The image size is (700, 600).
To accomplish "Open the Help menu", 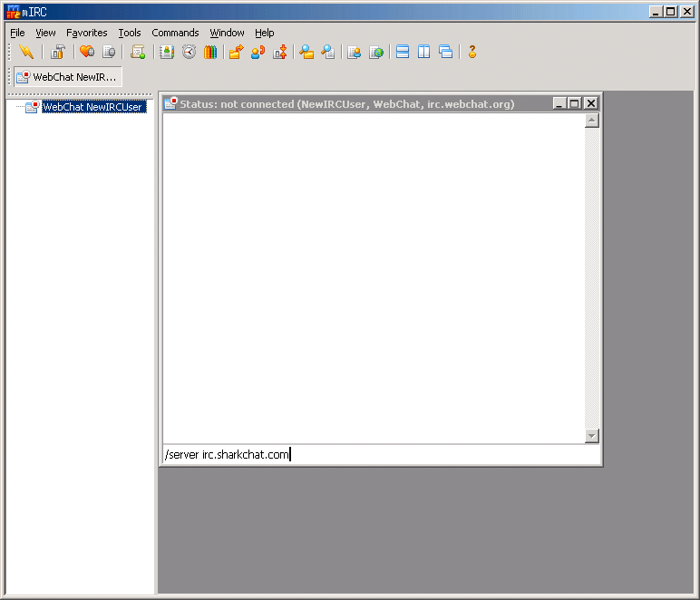I will pyautogui.click(x=264, y=33).
